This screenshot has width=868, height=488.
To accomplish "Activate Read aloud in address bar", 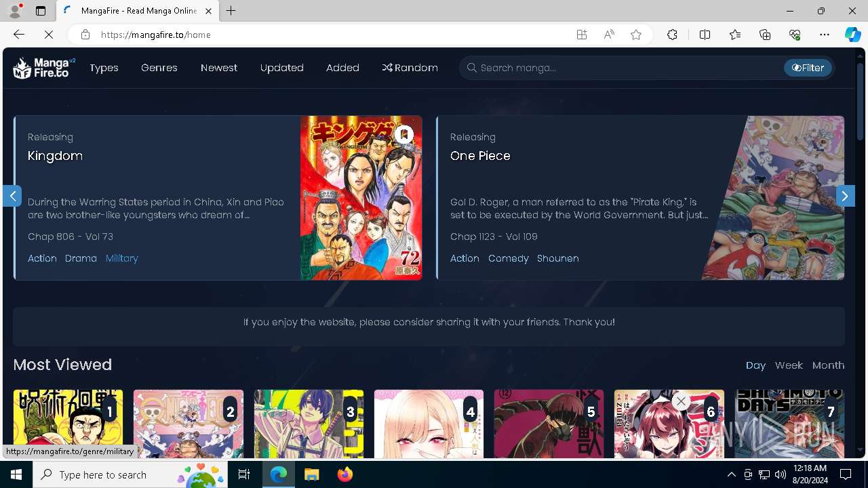I will click(x=609, y=35).
